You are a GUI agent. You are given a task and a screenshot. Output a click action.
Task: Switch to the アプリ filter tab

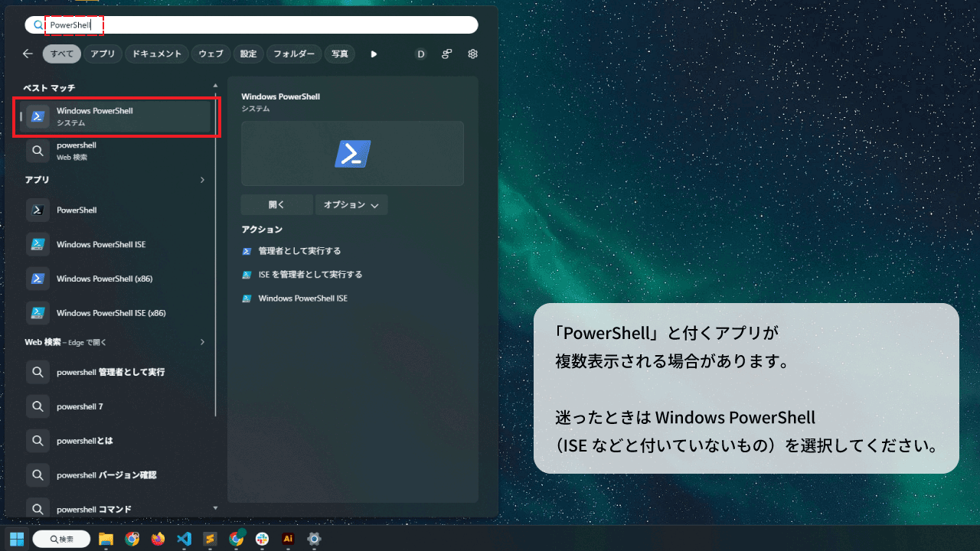pyautogui.click(x=103, y=54)
